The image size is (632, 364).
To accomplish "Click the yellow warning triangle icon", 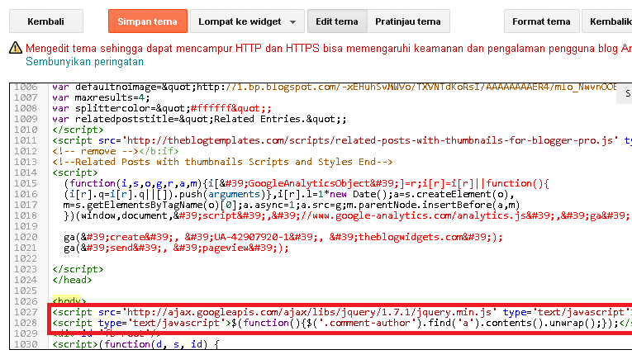I will 16,48.
